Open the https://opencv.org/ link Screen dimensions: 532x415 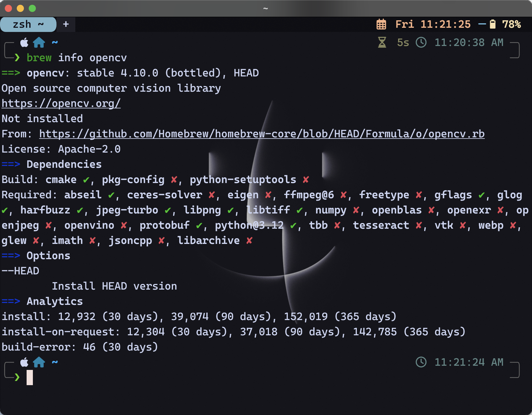pyautogui.click(x=61, y=103)
